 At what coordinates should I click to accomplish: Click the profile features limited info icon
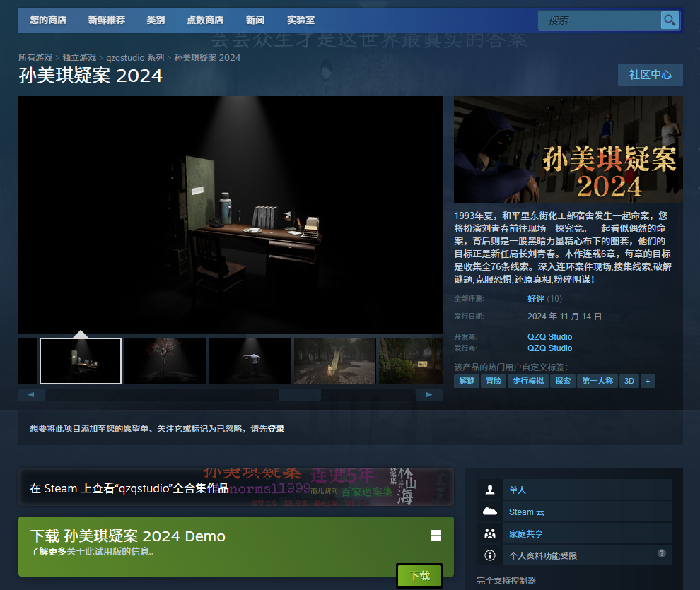click(x=490, y=555)
